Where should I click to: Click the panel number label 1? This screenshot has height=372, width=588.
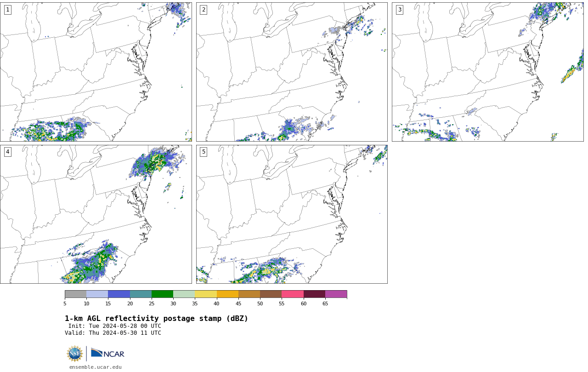coord(7,10)
